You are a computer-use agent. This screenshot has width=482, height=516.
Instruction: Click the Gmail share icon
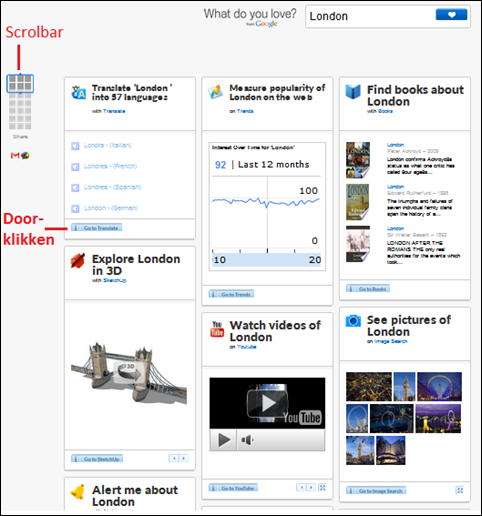coord(15,155)
